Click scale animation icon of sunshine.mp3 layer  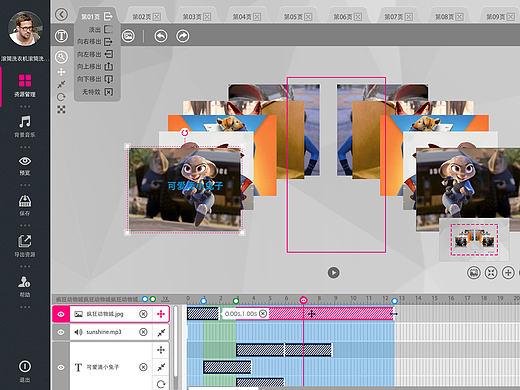161,332
